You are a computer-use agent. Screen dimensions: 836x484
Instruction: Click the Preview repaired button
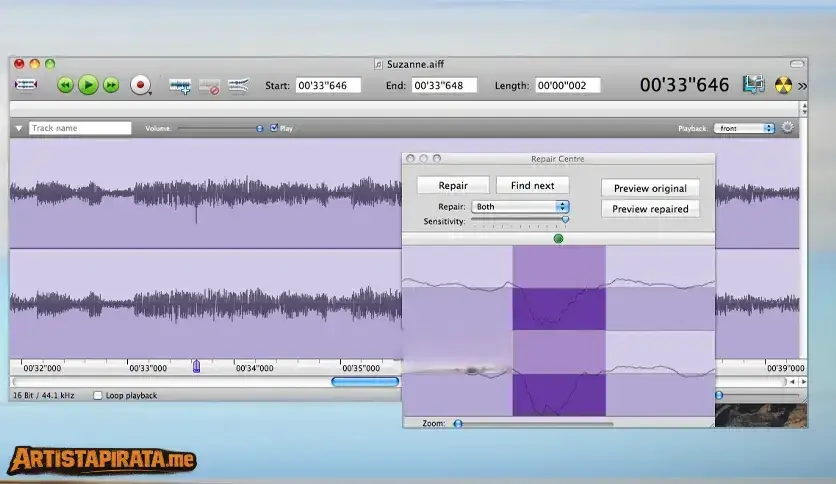[x=650, y=209]
